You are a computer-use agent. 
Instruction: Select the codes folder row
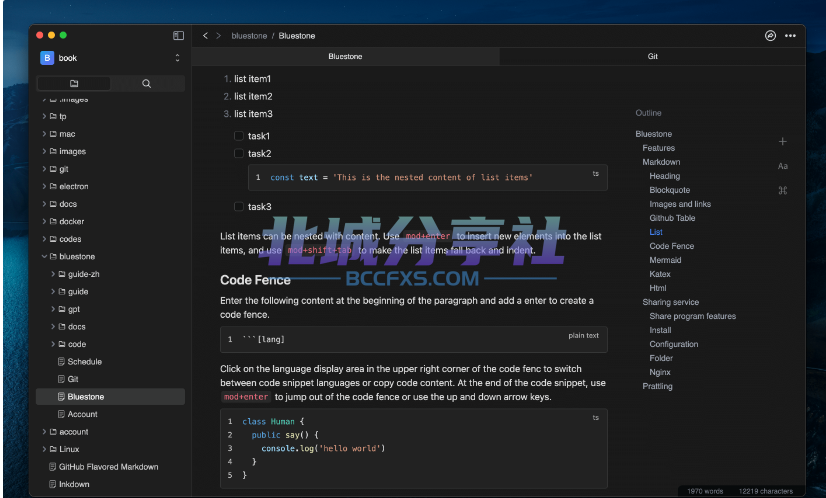110,239
